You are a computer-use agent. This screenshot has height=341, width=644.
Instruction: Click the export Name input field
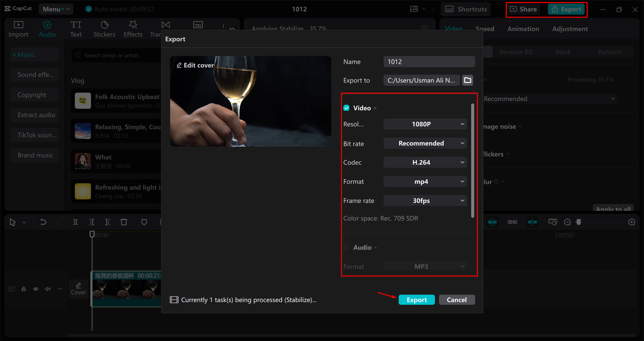coord(429,61)
